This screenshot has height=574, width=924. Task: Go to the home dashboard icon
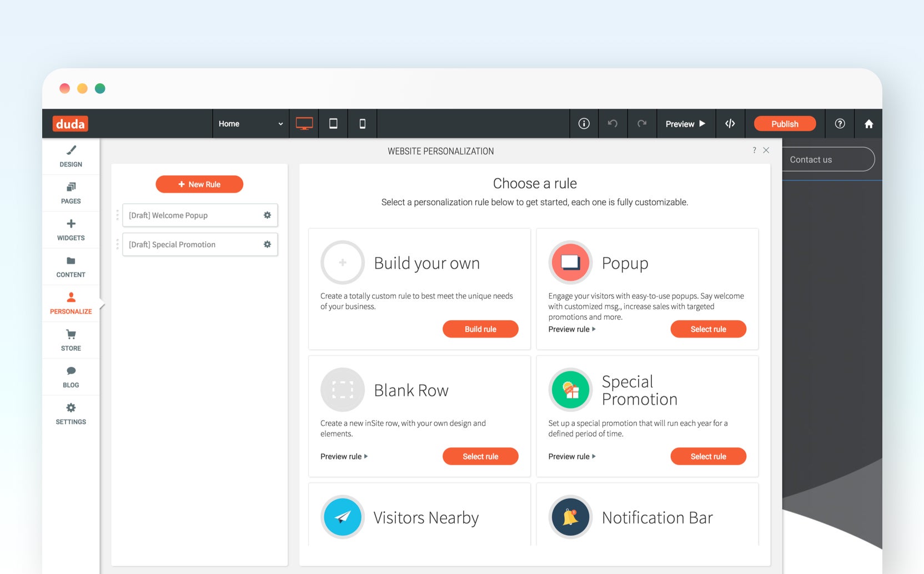[x=869, y=124]
